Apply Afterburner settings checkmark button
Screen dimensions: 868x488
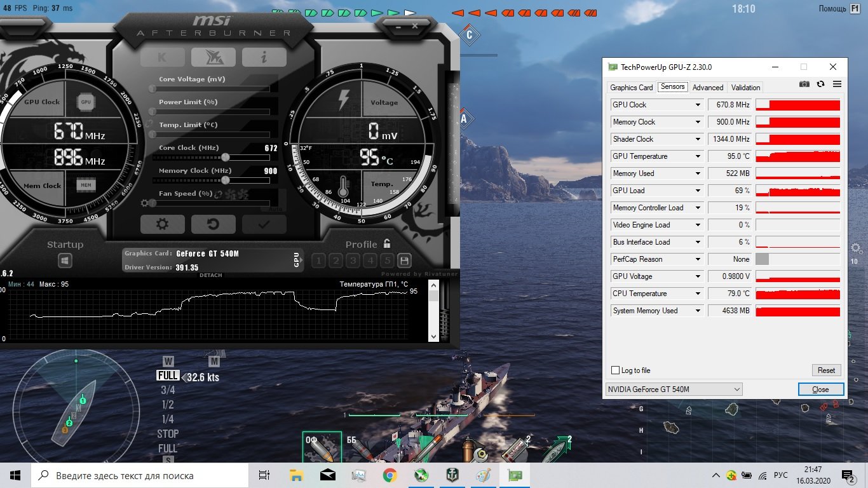(x=264, y=224)
